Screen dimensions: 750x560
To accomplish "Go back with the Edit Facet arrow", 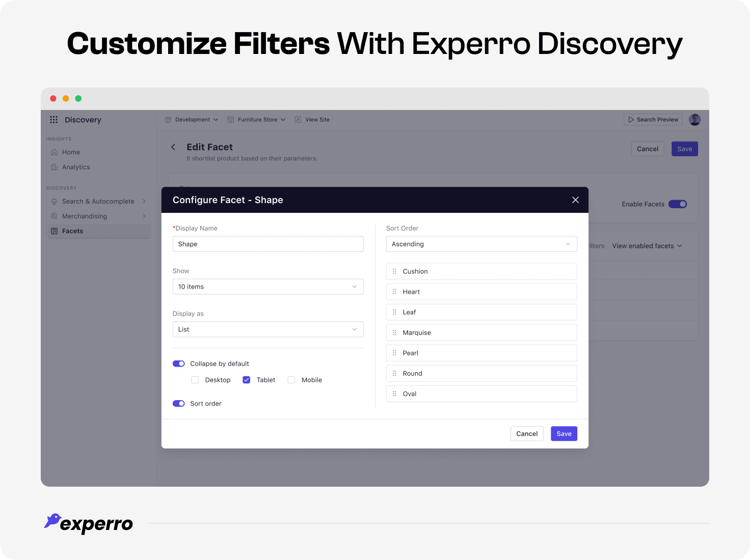I will pos(173,147).
